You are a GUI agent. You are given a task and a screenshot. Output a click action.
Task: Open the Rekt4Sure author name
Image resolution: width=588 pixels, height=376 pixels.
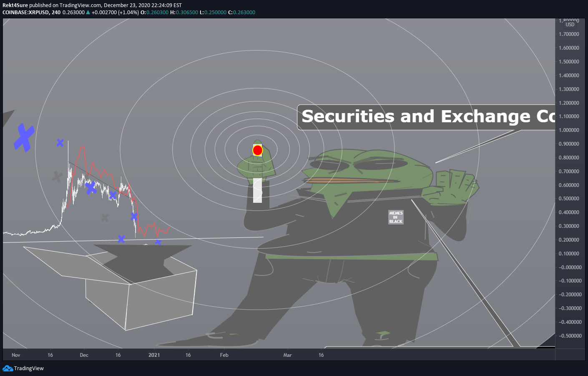click(15, 5)
